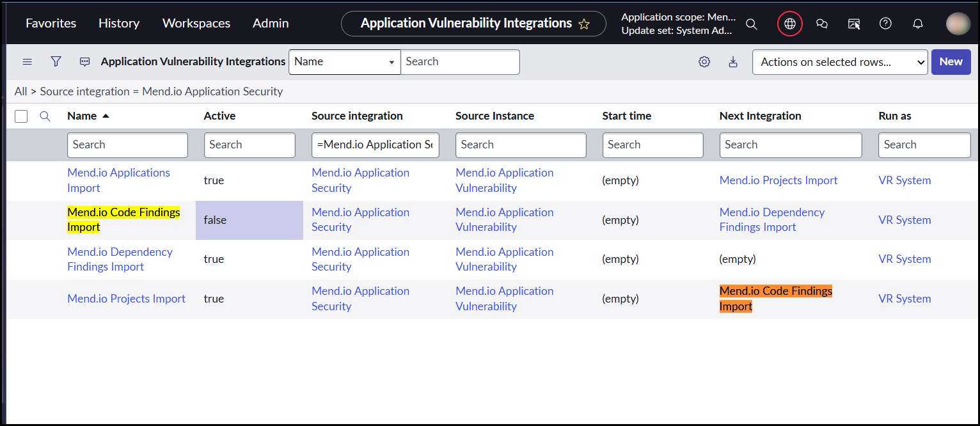980x426 pixels.
Task: Click the help question mark icon
Action: click(885, 24)
